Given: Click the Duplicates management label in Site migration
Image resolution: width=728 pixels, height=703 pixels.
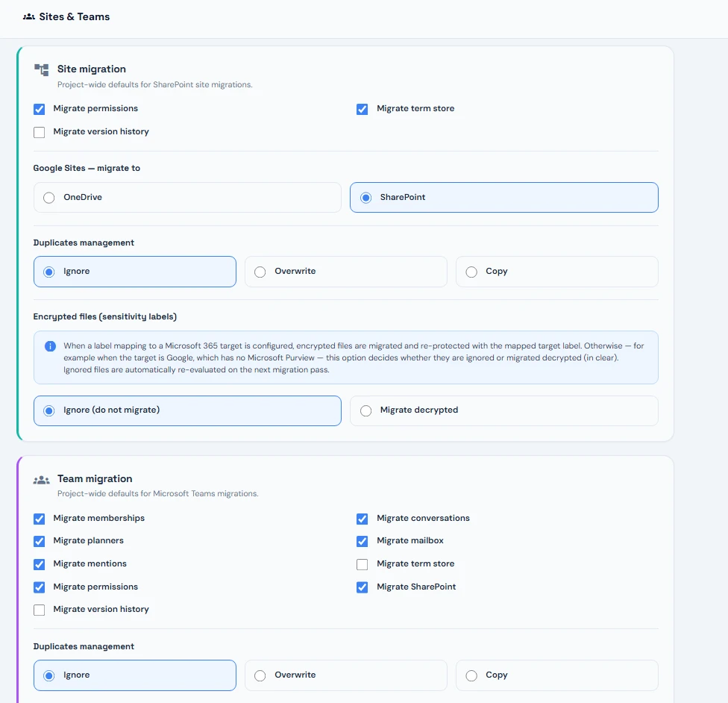Looking at the screenshot, I should pyautogui.click(x=84, y=243).
